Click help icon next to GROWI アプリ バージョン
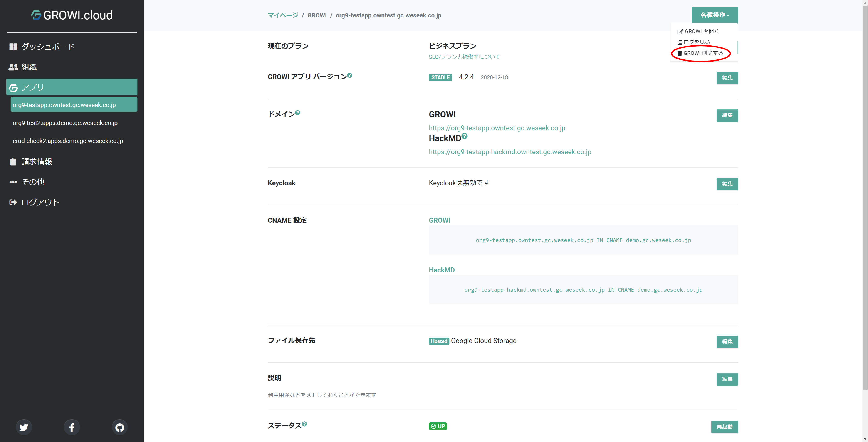 [350, 75]
